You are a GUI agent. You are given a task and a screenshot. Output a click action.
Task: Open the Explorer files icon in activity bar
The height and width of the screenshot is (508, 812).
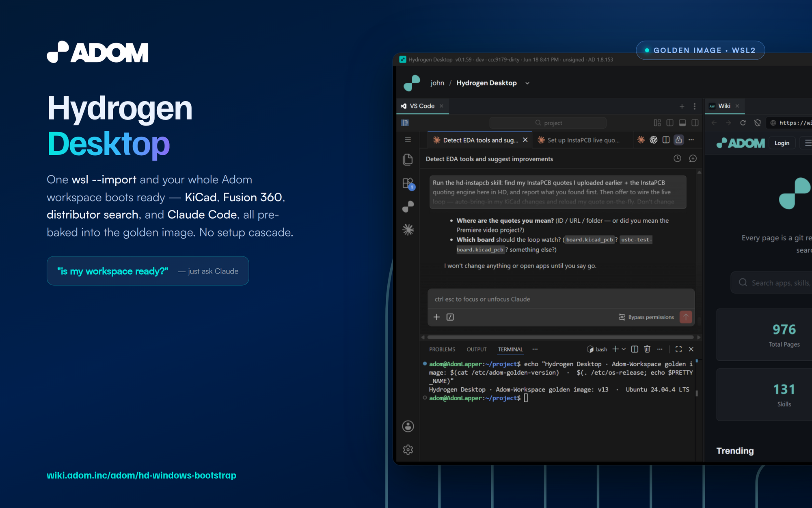pos(408,159)
